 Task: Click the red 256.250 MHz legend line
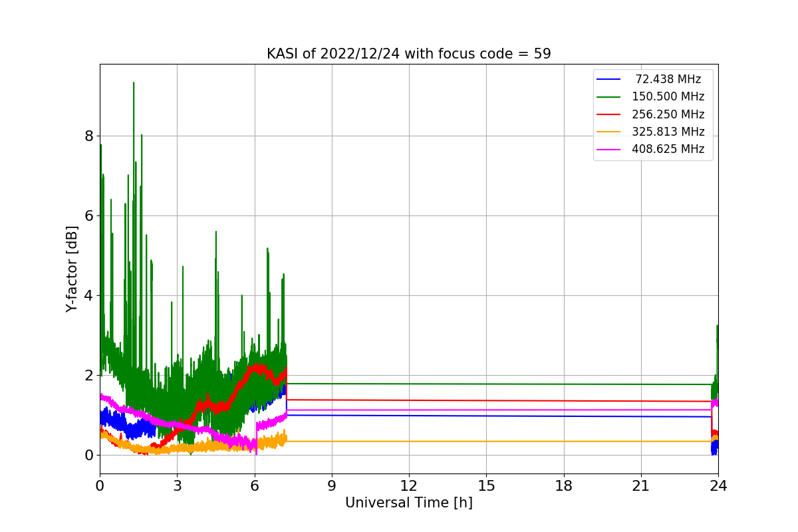[608, 114]
